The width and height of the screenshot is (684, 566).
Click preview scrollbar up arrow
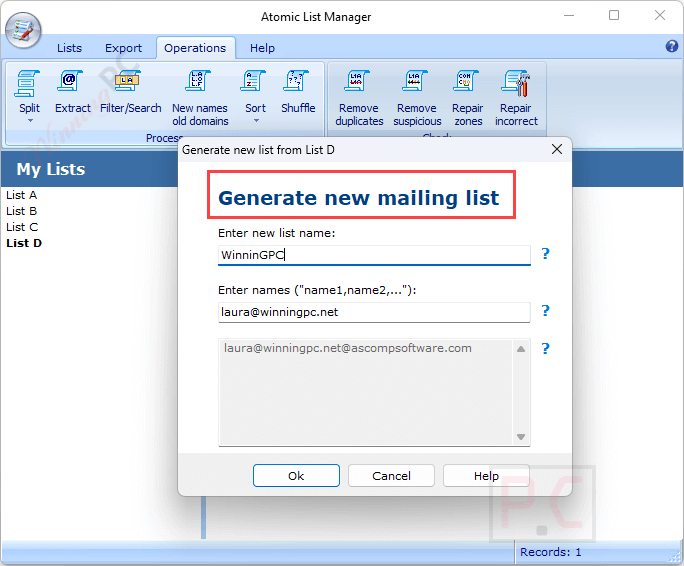[x=521, y=349]
